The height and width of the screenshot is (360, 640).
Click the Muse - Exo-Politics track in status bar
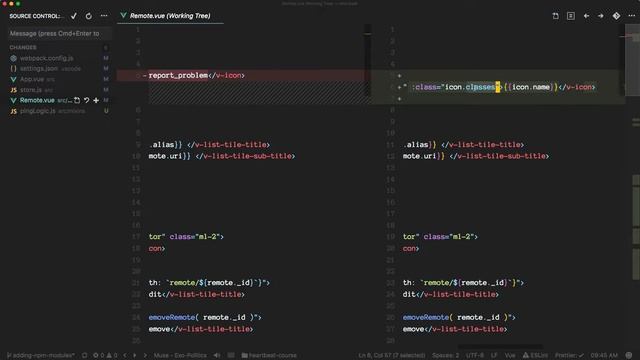pos(180,356)
